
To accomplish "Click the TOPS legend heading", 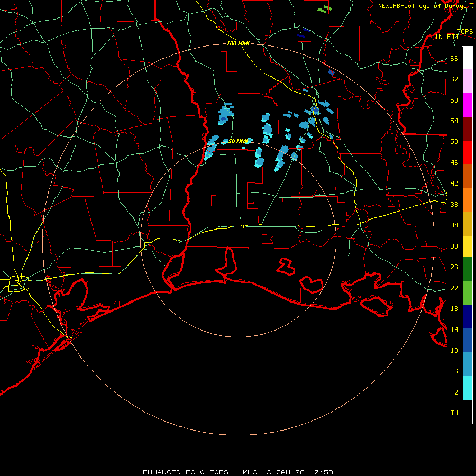I will click(x=465, y=32).
